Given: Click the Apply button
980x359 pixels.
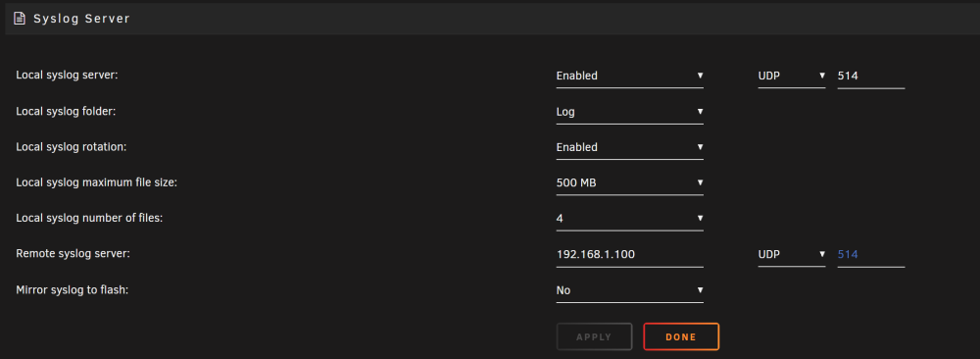Looking at the screenshot, I should [x=594, y=336].
